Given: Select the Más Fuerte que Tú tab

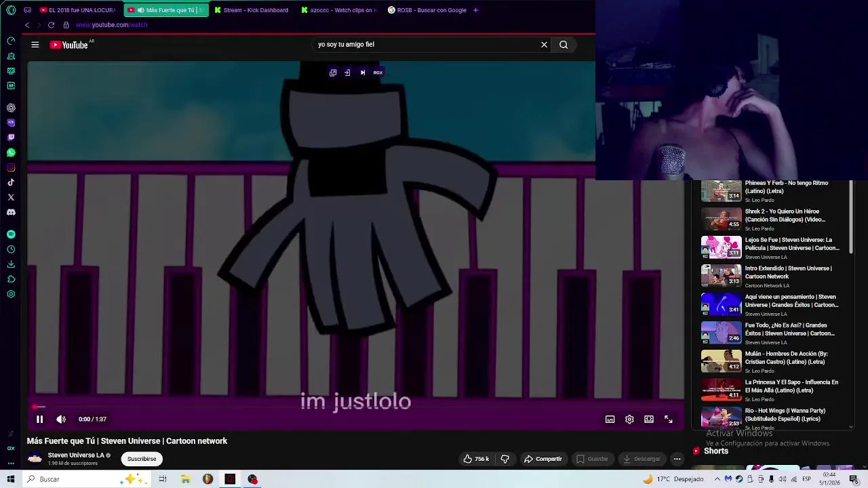Looking at the screenshot, I should (x=166, y=10).
